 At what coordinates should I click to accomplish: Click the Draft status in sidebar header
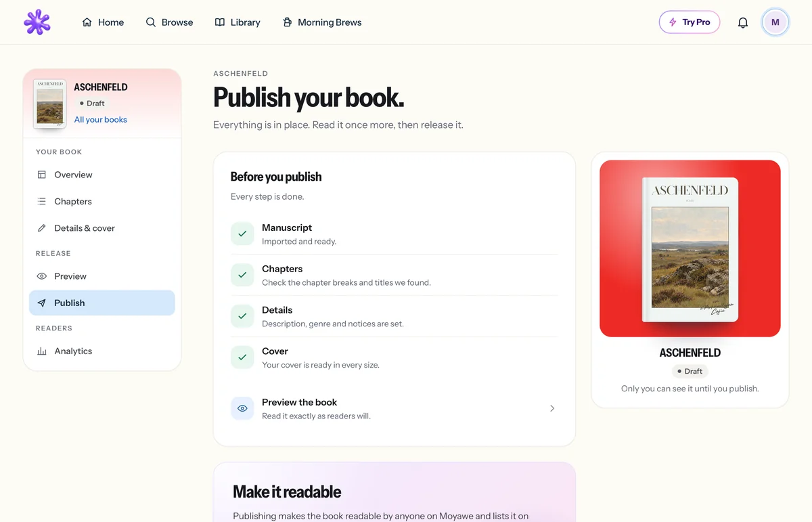[92, 104]
